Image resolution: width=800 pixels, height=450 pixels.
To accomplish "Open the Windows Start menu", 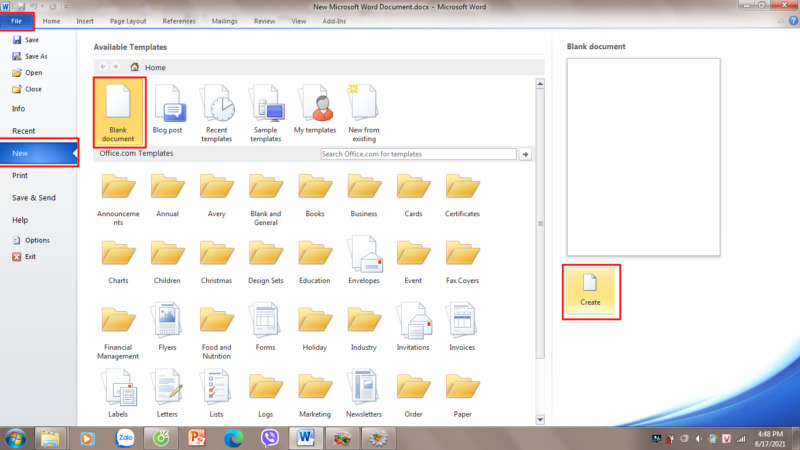I will click(16, 438).
